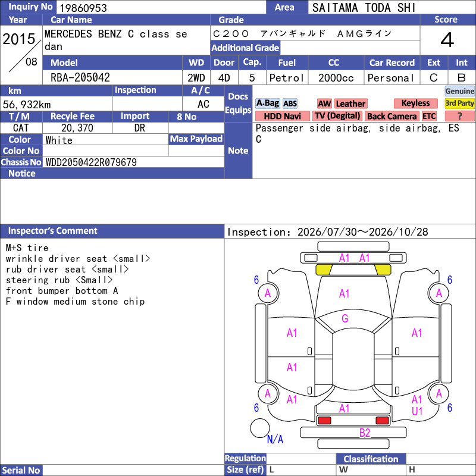Click the TV (Degital) badge

click(x=337, y=116)
